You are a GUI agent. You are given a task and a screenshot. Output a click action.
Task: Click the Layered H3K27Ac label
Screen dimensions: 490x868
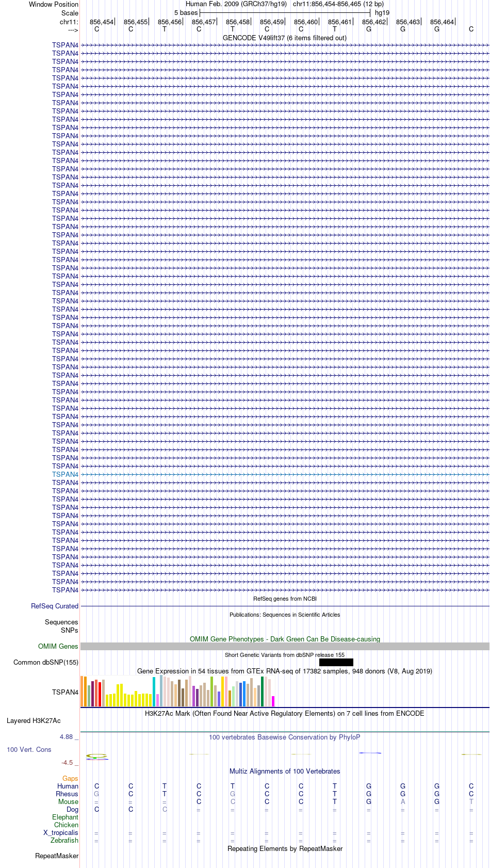(x=34, y=721)
